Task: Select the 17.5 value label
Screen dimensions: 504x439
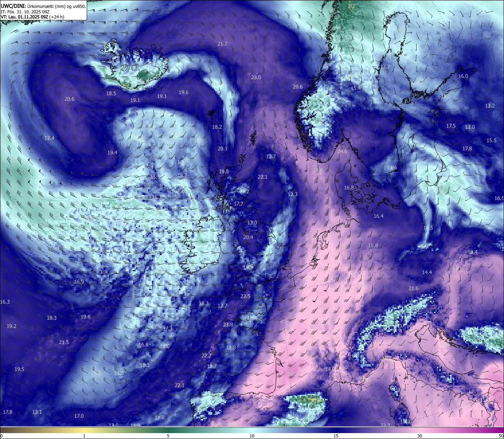Action: coord(451,126)
